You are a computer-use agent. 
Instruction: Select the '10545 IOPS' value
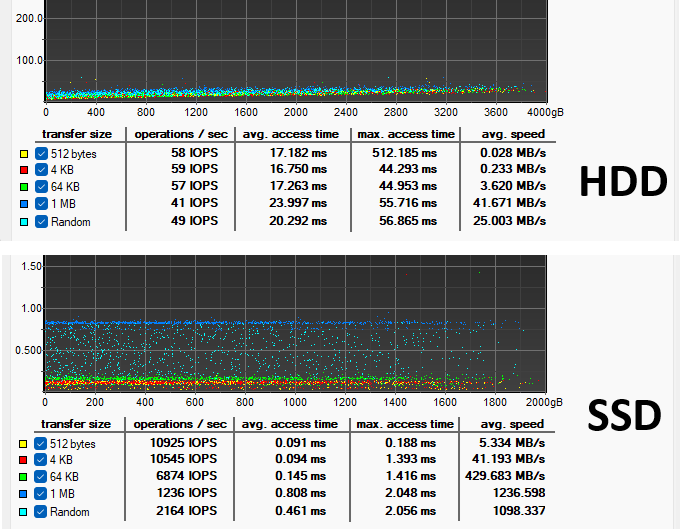pyautogui.click(x=183, y=459)
